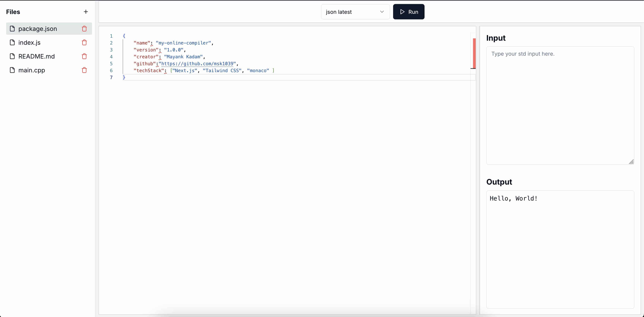
Task: Click the "name" key in the editor
Action: click(142, 43)
